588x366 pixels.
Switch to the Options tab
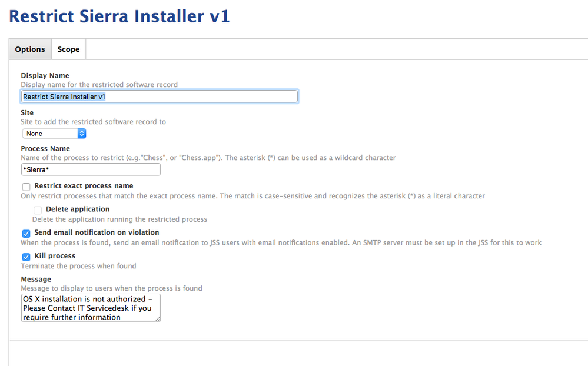[x=30, y=49]
